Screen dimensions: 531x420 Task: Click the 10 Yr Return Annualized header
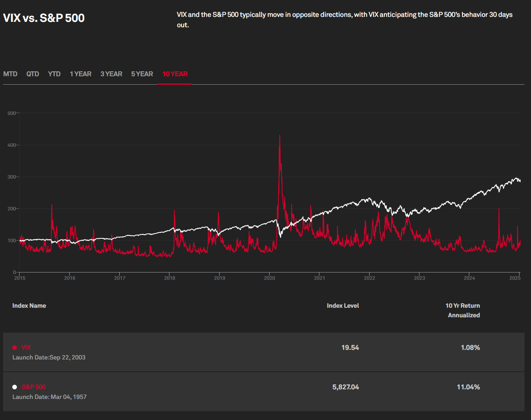point(463,310)
